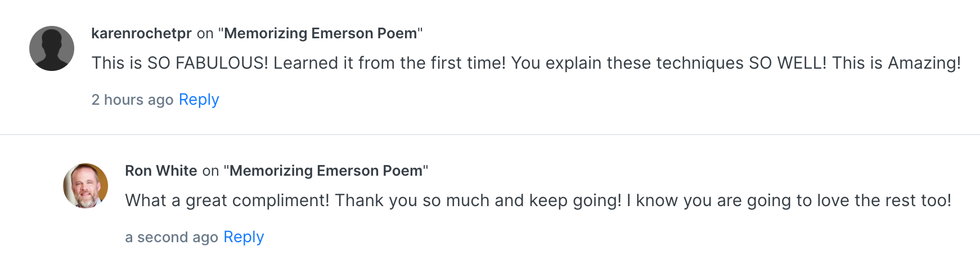980x254 pixels.
Task: Open "Memorizing Emerson Poem" title in Ron White's reply
Action: point(326,171)
